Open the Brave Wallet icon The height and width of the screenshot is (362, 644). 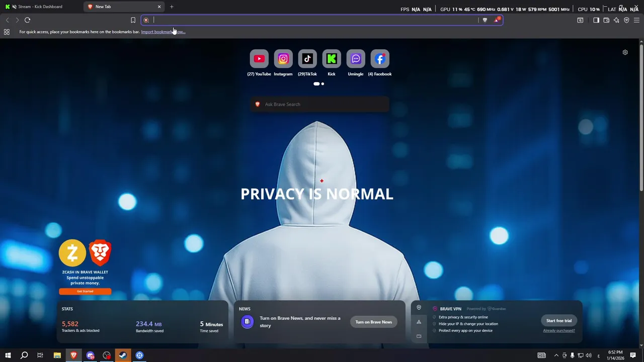click(606, 20)
